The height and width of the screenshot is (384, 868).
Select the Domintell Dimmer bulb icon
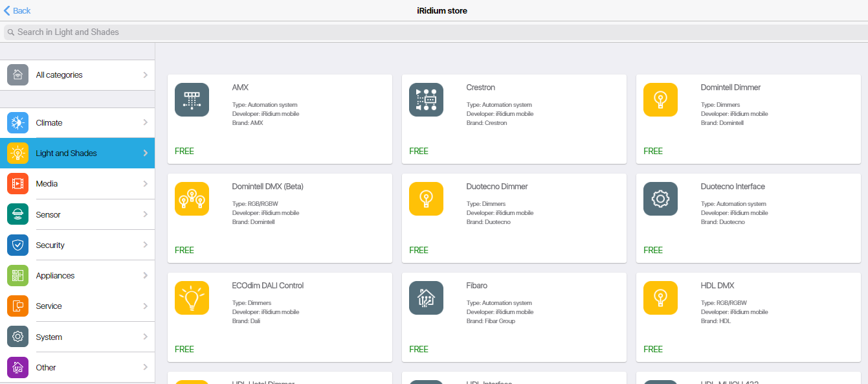[660, 100]
